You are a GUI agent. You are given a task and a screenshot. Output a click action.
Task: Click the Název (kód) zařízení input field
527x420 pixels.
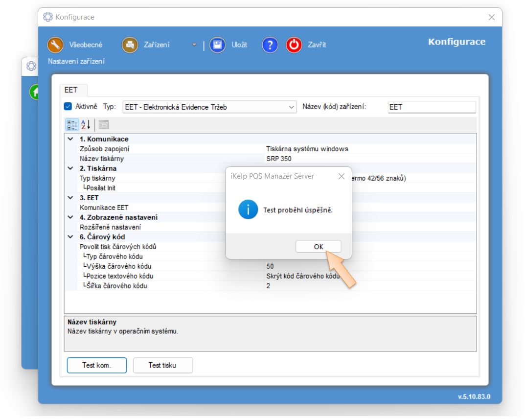coord(431,107)
